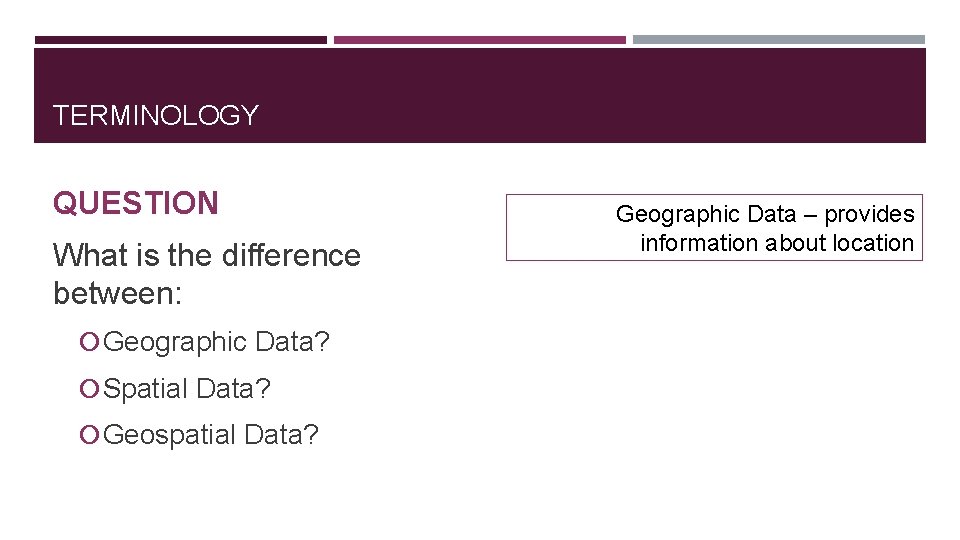This screenshot has width=960, height=540.
Task: Select the TERMINOLOGY slide title
Action: (x=156, y=116)
